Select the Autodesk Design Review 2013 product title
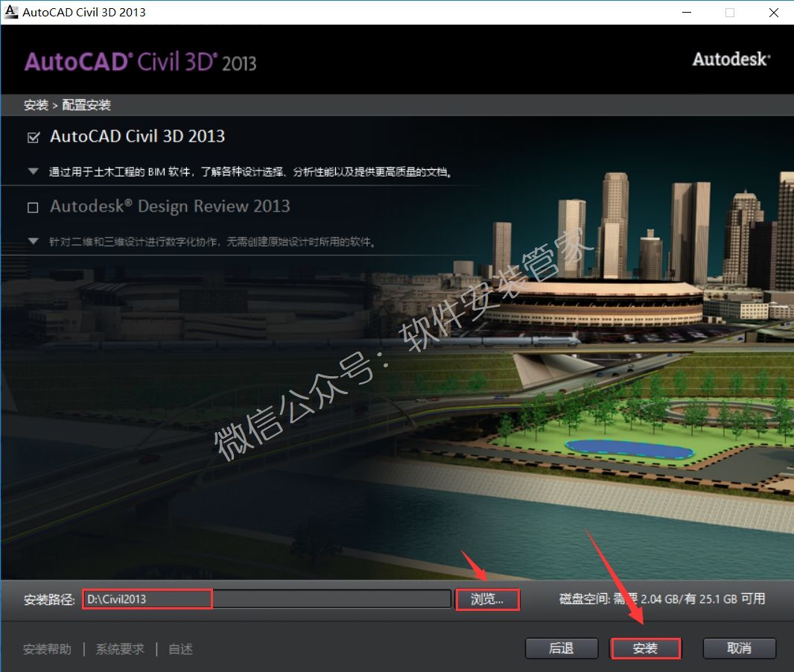The height and width of the screenshot is (672, 794). point(170,206)
